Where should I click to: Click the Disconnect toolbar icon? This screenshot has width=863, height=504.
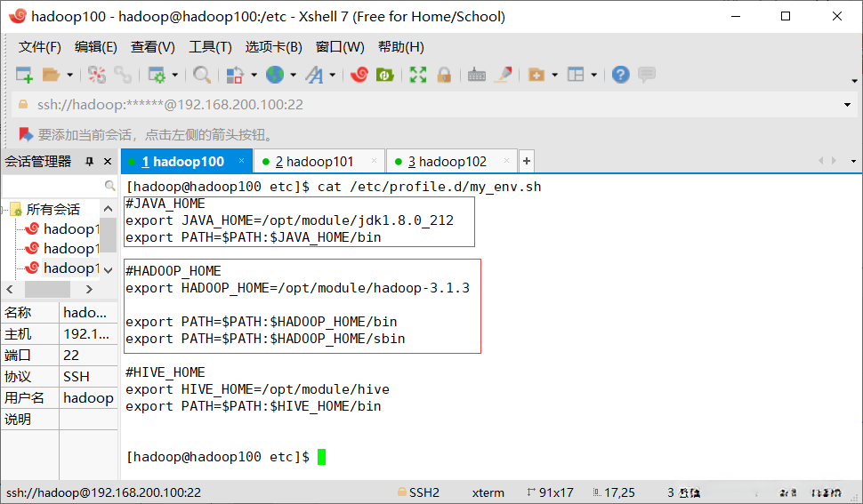coord(97,75)
